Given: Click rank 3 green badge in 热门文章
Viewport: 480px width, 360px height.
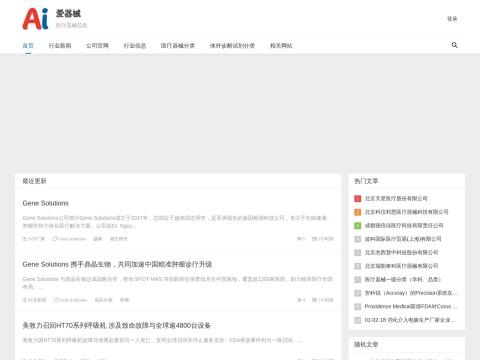Looking at the screenshot, I should (358, 226).
